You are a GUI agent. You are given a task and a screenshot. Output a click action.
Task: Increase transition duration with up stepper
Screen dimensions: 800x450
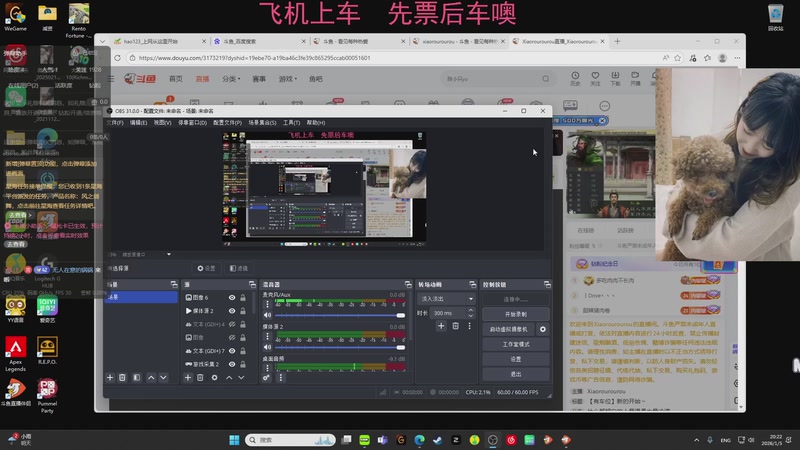[470, 310]
